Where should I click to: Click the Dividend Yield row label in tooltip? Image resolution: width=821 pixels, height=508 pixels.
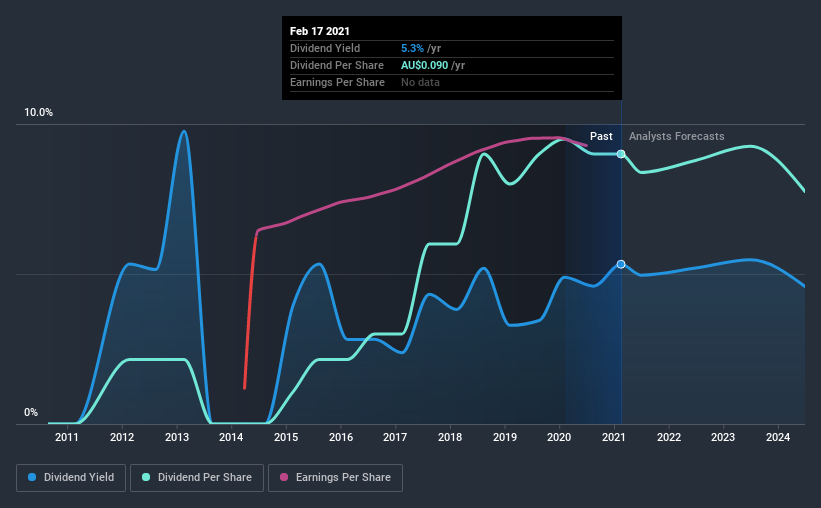coord(325,48)
